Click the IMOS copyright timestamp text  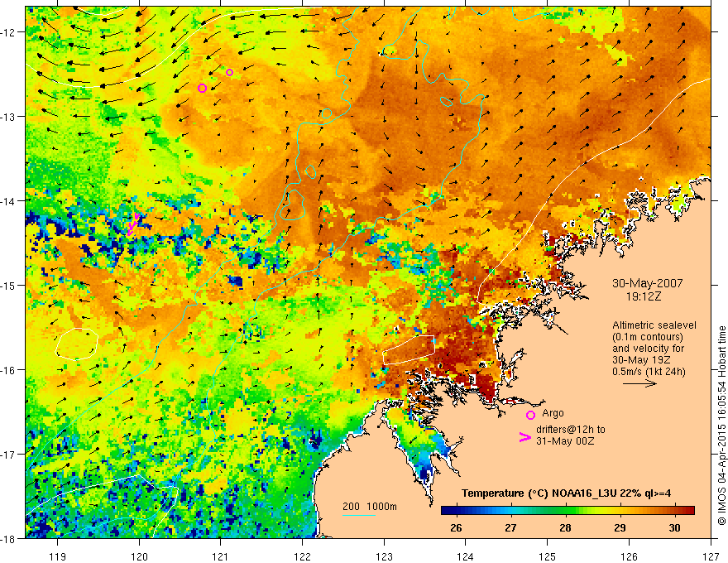tap(721, 425)
